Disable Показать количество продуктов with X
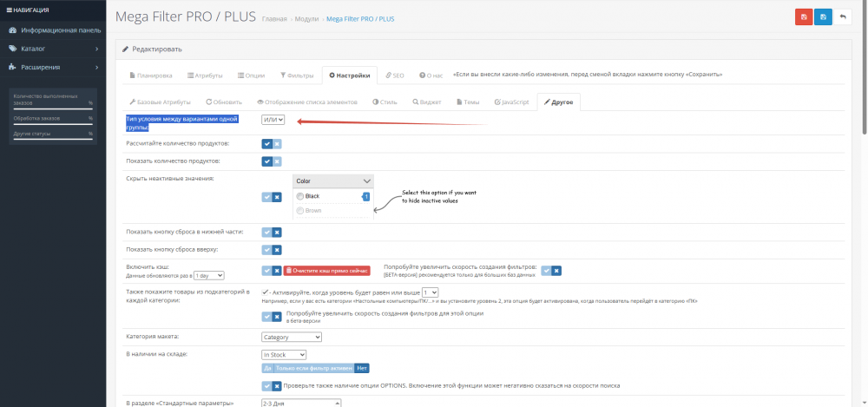Viewport: 868px width, 407px height. pos(277,161)
